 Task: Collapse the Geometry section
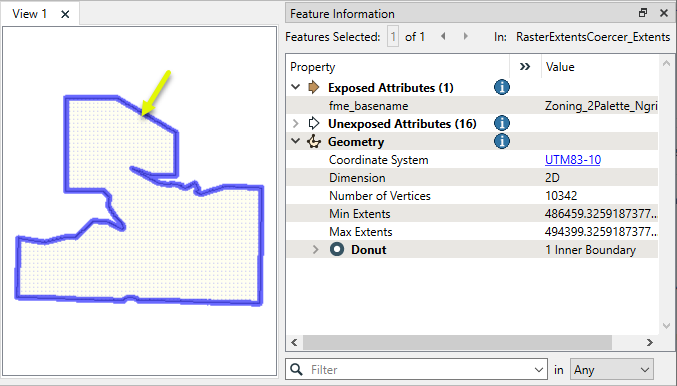pos(296,141)
